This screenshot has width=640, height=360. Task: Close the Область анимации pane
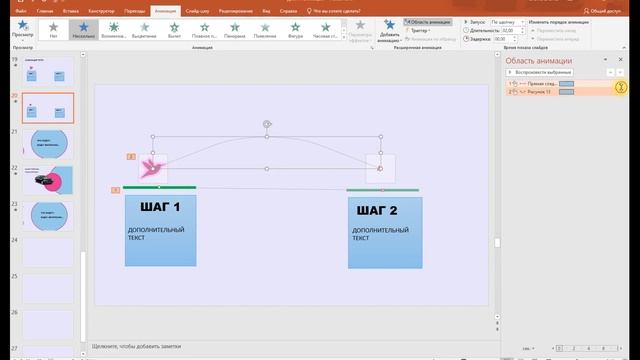click(620, 60)
